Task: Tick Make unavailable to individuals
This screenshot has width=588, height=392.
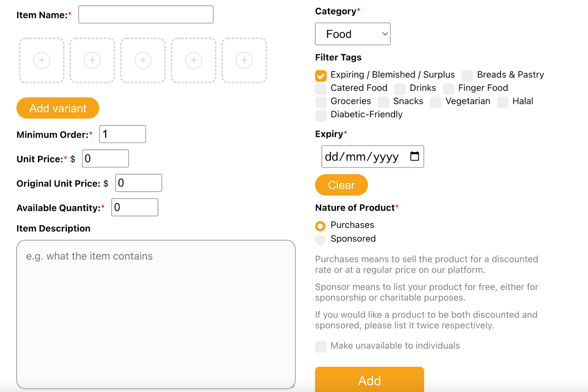Action: click(321, 347)
